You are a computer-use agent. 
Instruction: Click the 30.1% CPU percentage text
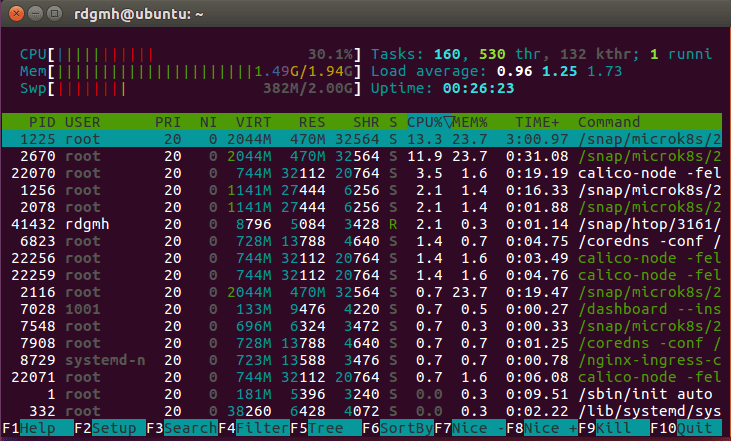pos(330,55)
